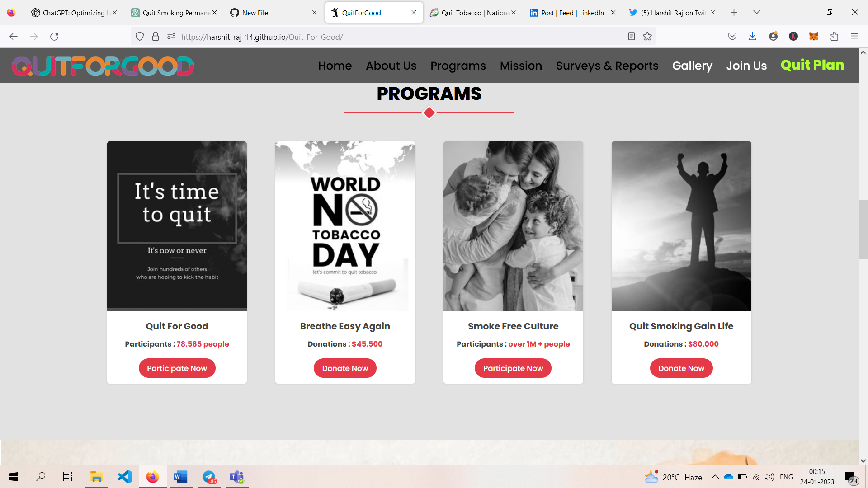Open a new browser tab

tap(734, 13)
